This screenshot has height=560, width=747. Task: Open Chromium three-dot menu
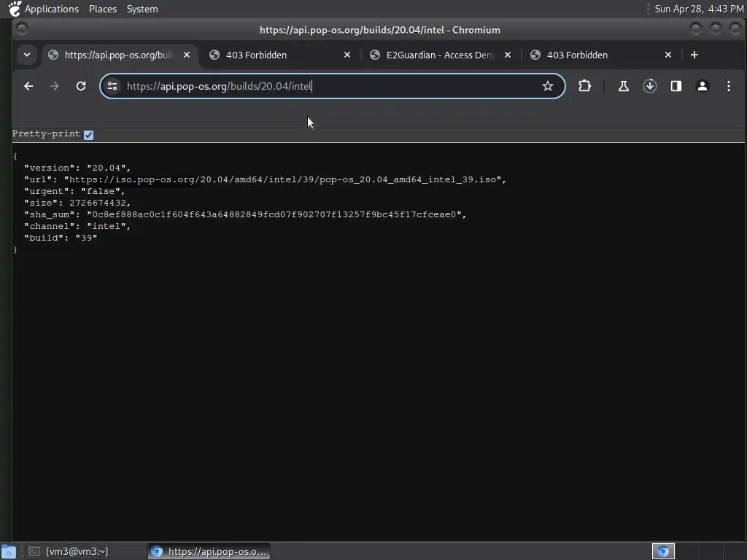click(x=729, y=86)
